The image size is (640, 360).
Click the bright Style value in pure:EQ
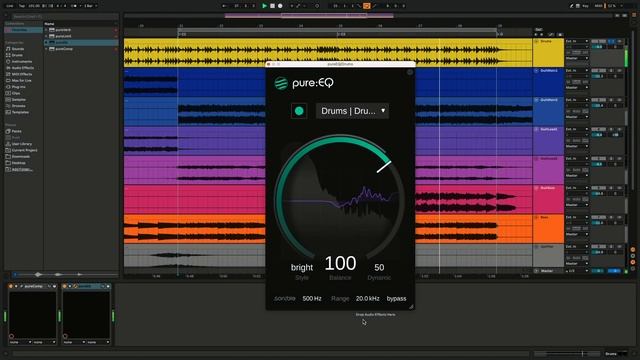(x=302, y=267)
